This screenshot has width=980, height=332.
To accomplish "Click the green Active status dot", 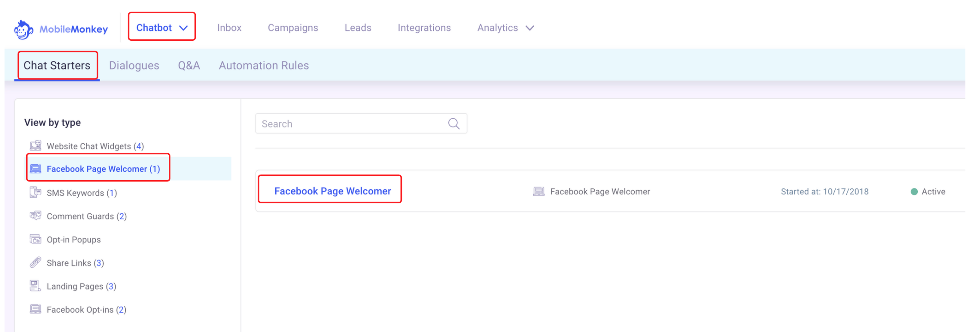I will click(914, 192).
